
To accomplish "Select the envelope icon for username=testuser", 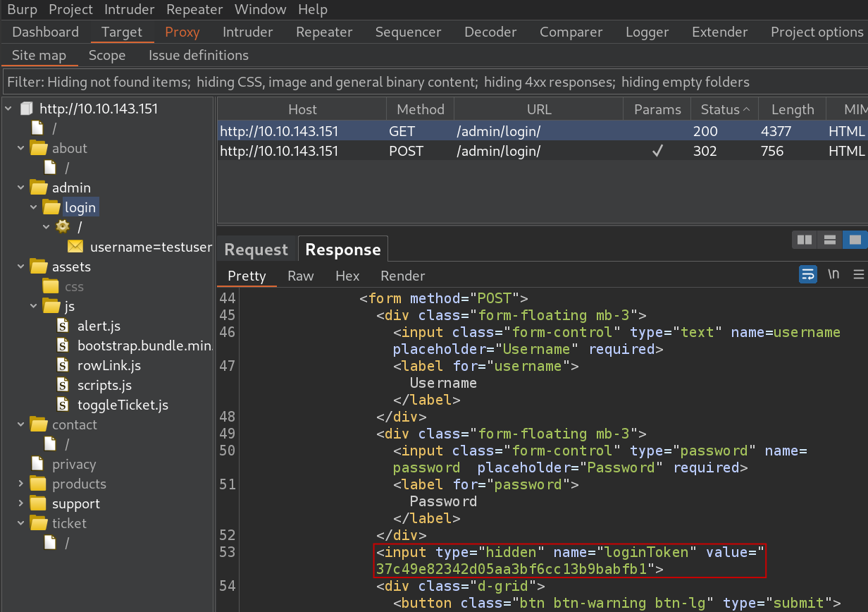I will 75,247.
